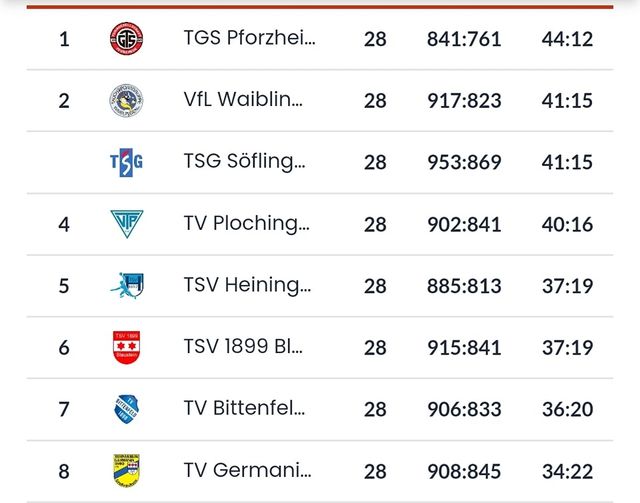Open the TV Germania team name
Viewport: 640px width, 503px height.
point(247,470)
